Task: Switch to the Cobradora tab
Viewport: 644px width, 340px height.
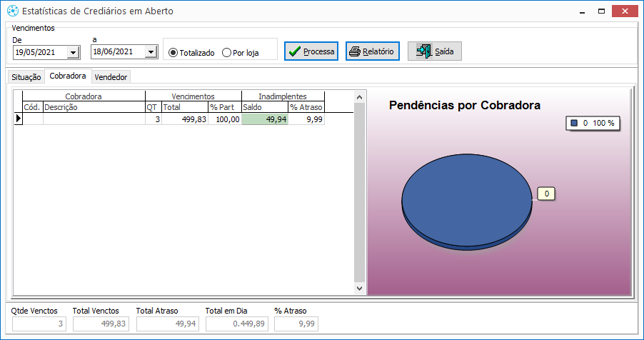Action: tap(68, 76)
